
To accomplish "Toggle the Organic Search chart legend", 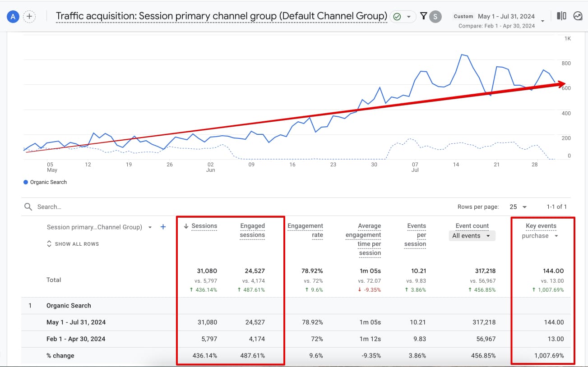I will [45, 182].
